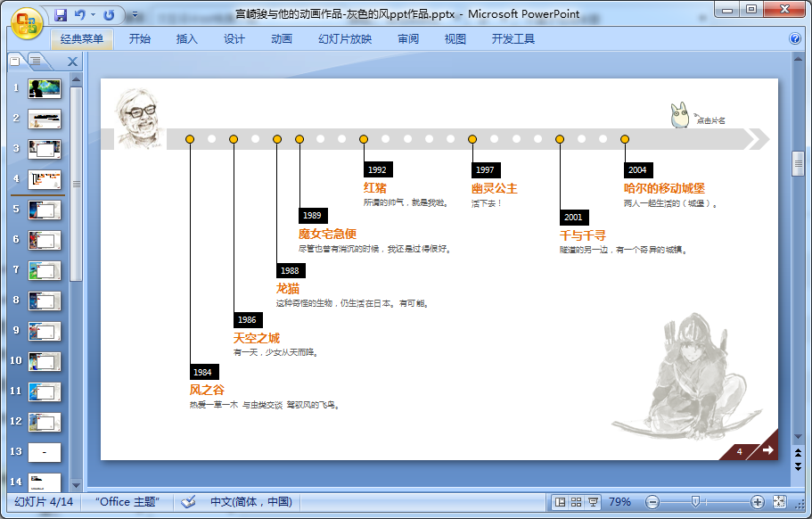Open the 经典菜单 tab
The height and width of the screenshot is (519, 812).
coord(82,39)
